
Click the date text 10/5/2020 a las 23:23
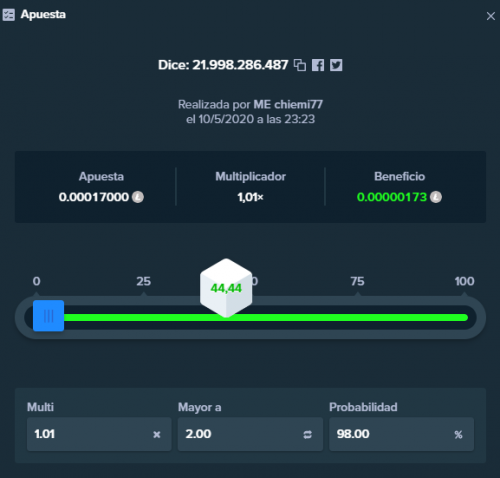[257, 119]
